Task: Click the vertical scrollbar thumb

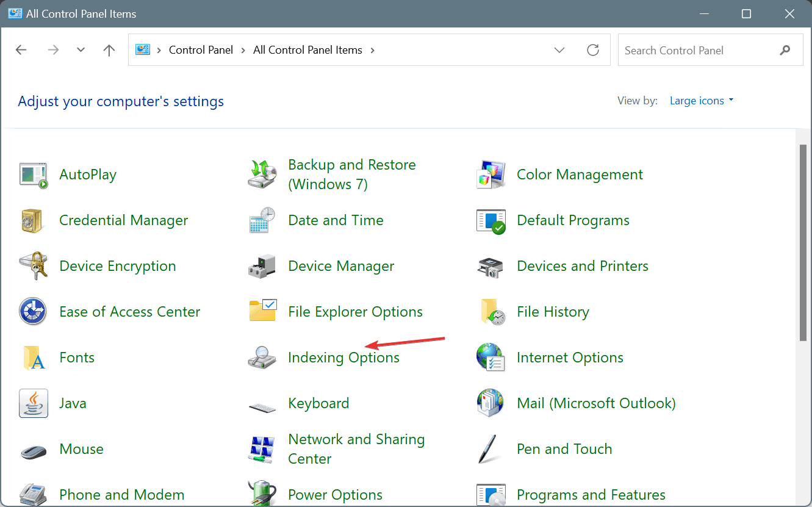Action: pos(803,243)
